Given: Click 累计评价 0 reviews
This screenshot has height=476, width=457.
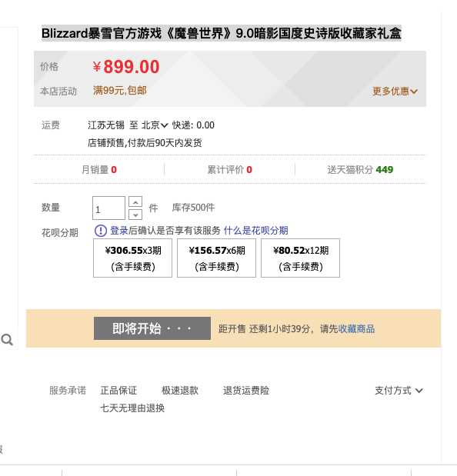Looking at the screenshot, I should [229, 169].
